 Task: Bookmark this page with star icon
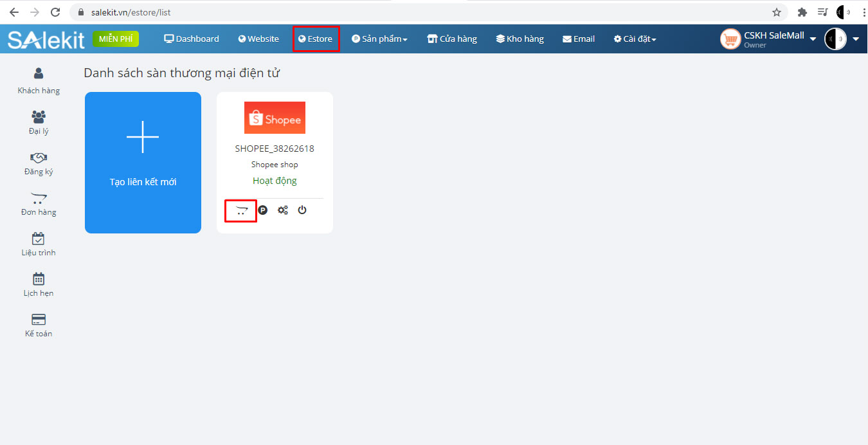pos(777,12)
